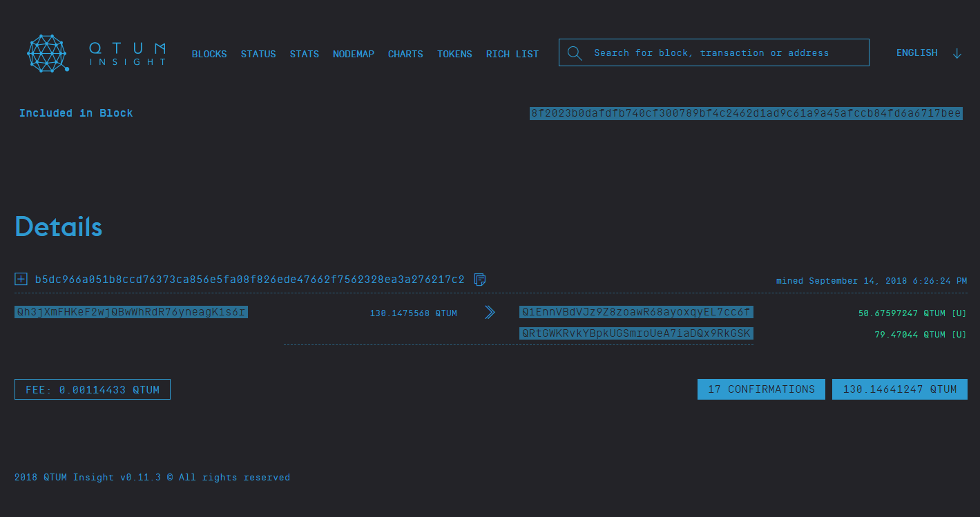
Task: Click the language dropdown arrow
Action: click(957, 53)
